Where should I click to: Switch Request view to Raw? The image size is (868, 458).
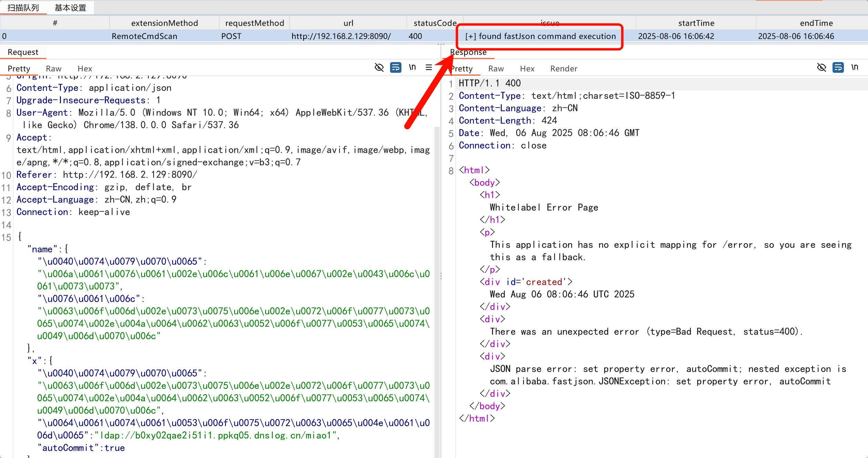[53, 69]
